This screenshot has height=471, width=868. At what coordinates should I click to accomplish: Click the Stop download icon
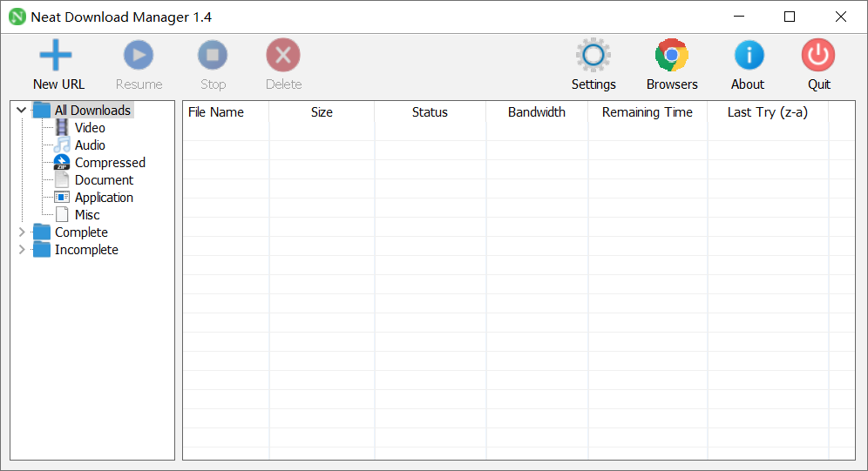point(213,56)
